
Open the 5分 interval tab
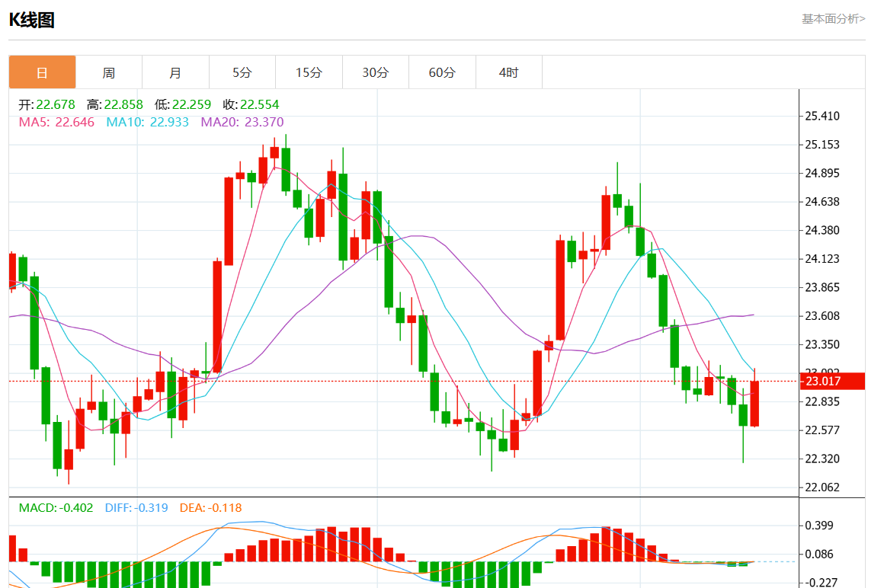(242, 72)
